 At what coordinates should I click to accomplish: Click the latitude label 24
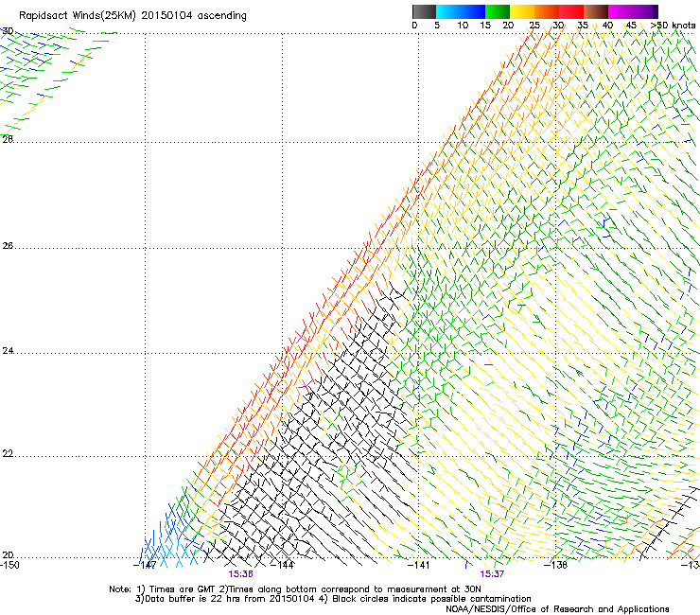tap(8, 351)
